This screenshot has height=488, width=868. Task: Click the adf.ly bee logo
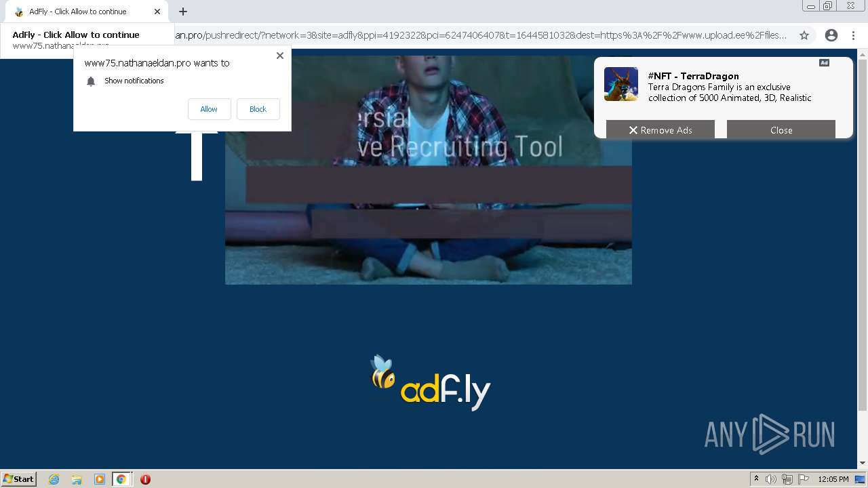click(x=431, y=383)
